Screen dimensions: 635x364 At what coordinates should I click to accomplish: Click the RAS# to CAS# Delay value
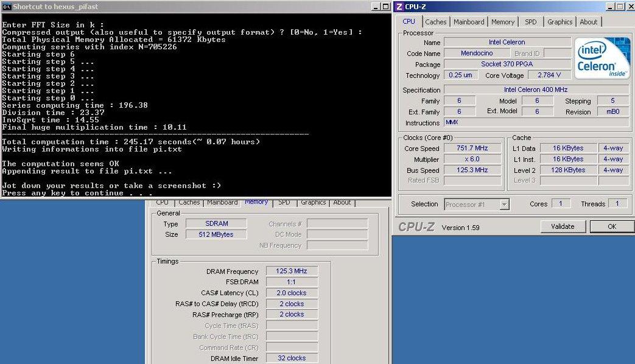tap(292, 304)
